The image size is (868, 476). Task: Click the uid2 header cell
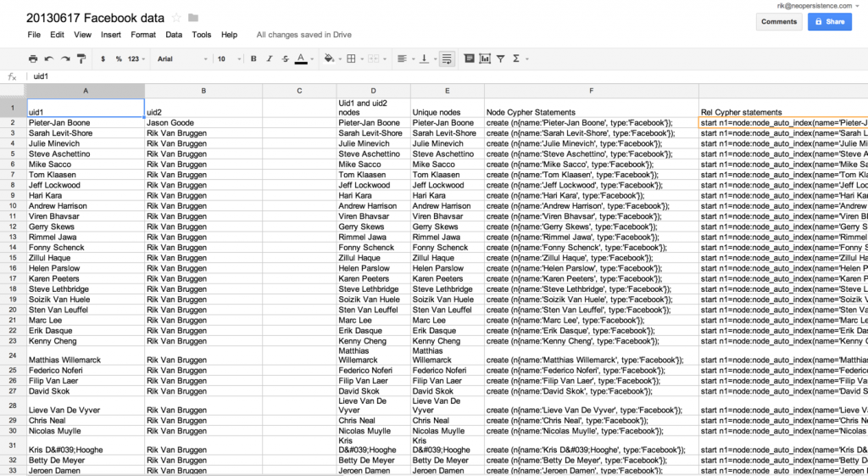pyautogui.click(x=203, y=108)
